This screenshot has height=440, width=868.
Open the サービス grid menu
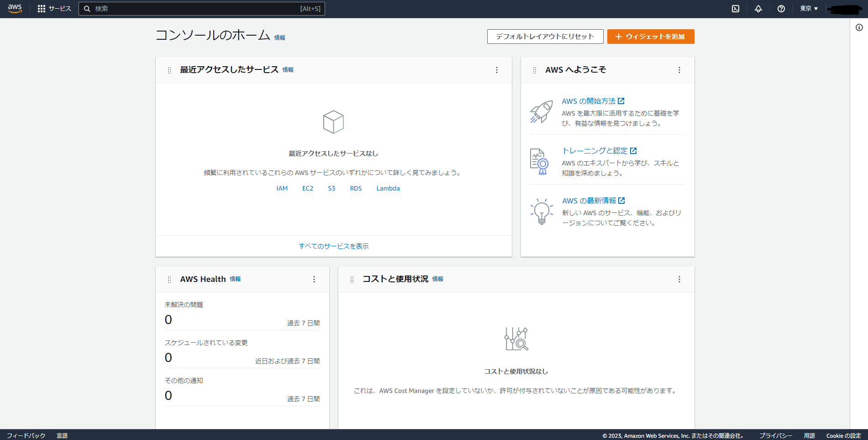(54, 9)
